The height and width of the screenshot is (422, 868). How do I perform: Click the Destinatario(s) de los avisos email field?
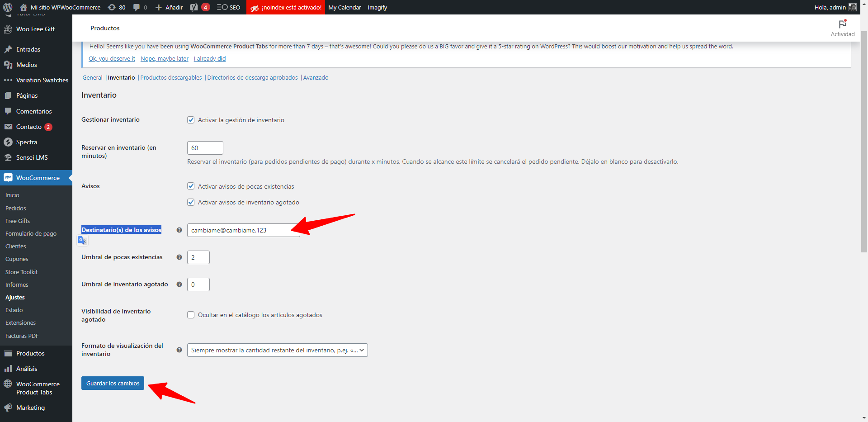(x=244, y=230)
